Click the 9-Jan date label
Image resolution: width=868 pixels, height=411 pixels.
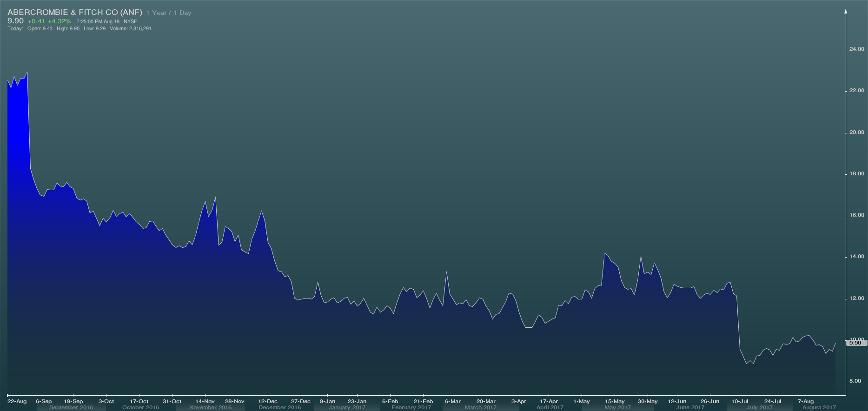[x=327, y=401]
